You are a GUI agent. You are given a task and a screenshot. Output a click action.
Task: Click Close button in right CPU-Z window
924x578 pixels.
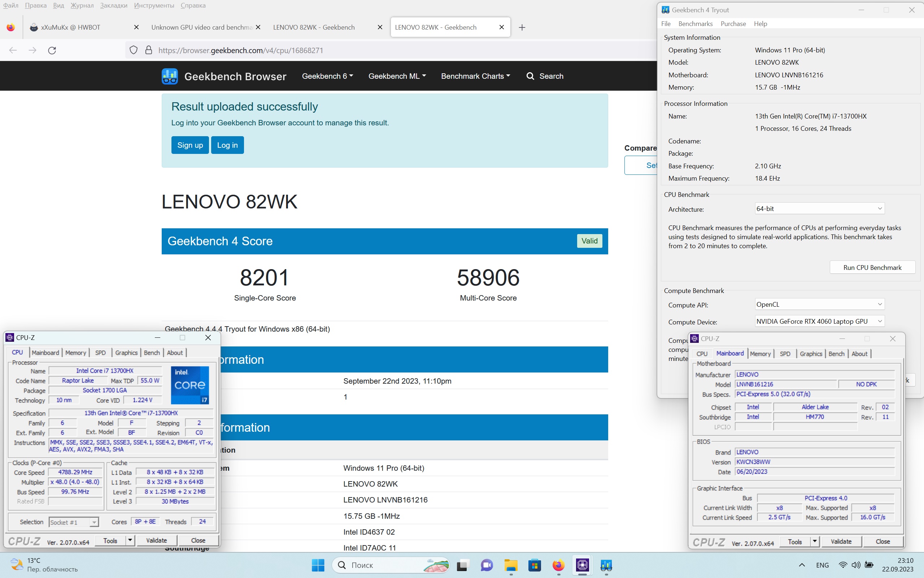coord(883,541)
